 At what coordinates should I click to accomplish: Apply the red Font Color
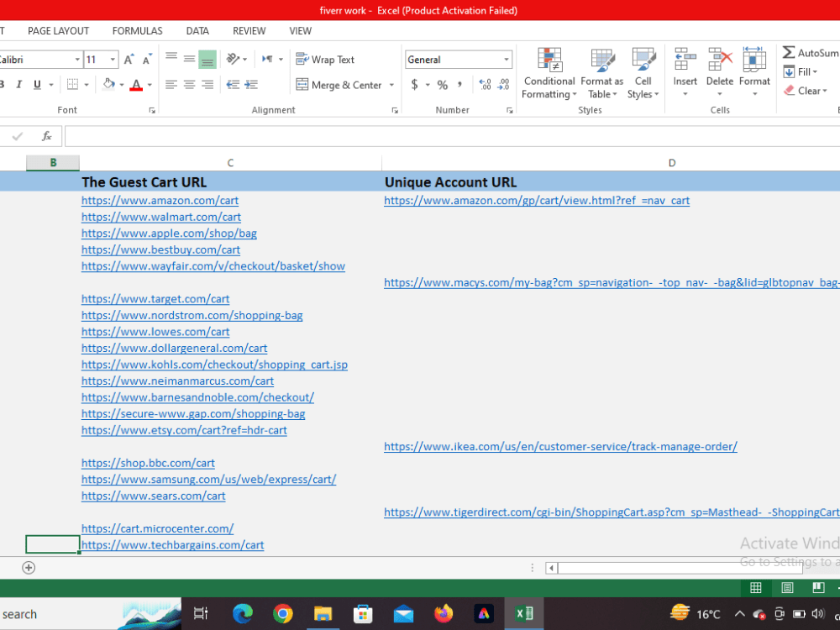point(136,85)
